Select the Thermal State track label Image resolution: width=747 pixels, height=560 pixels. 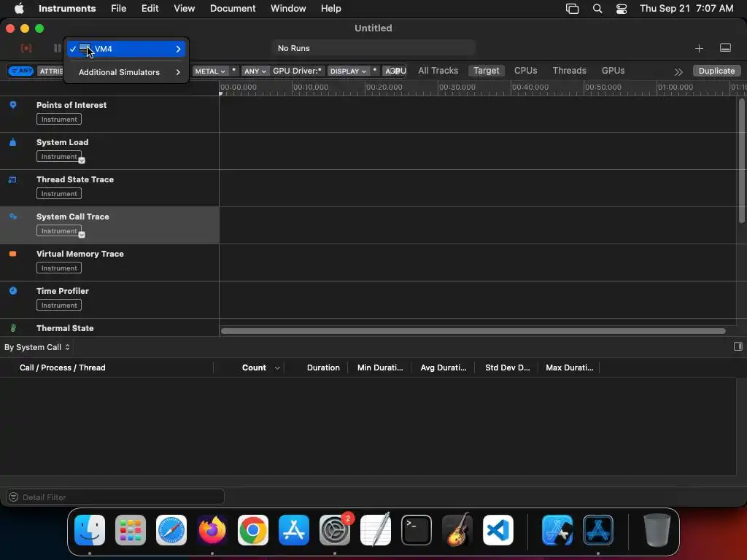pos(65,328)
